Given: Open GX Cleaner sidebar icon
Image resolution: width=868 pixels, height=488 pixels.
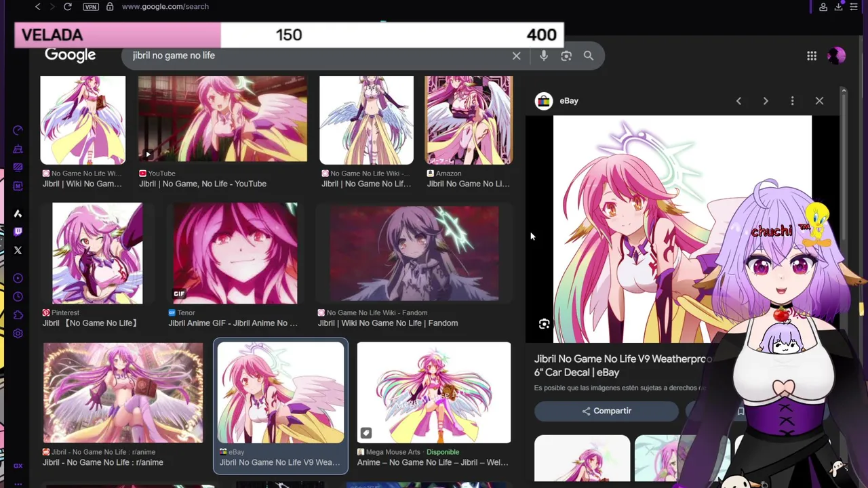Looking at the screenshot, I should tap(18, 149).
